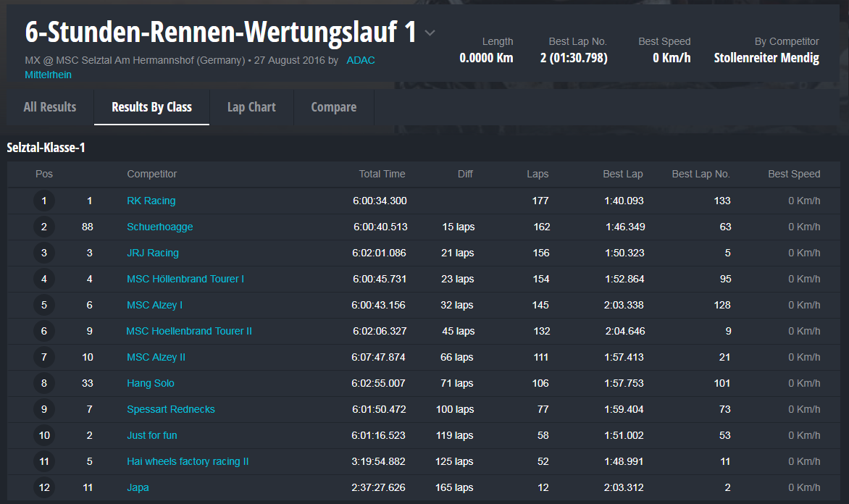The width and height of the screenshot is (849, 504).
Task: Open the Compare tab
Action: click(333, 107)
